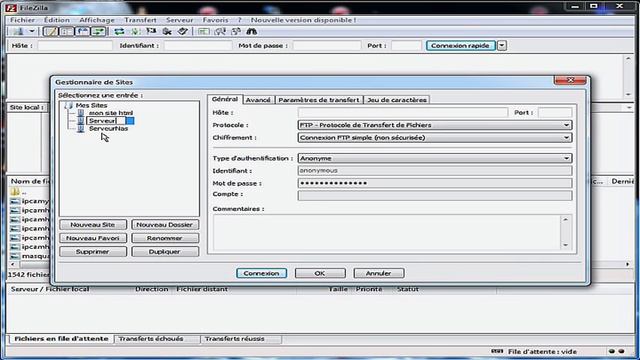Click the Nouveau Dossier button
The height and width of the screenshot is (360, 640).
pyautogui.click(x=165, y=224)
